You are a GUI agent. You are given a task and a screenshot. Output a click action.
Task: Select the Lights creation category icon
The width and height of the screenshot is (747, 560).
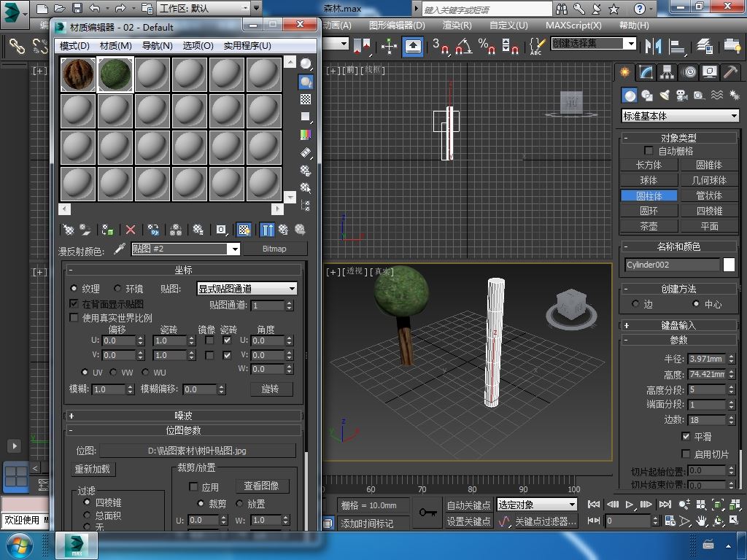coord(665,96)
